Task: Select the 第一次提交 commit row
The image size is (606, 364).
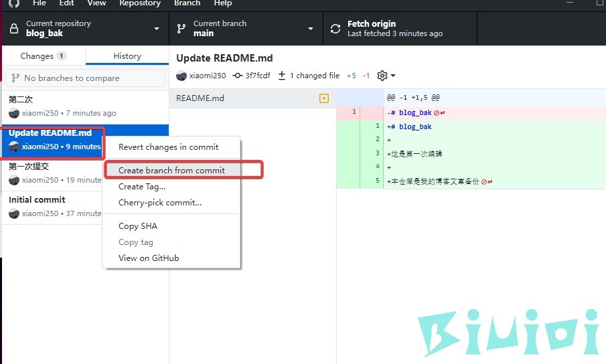Action: coord(52,174)
